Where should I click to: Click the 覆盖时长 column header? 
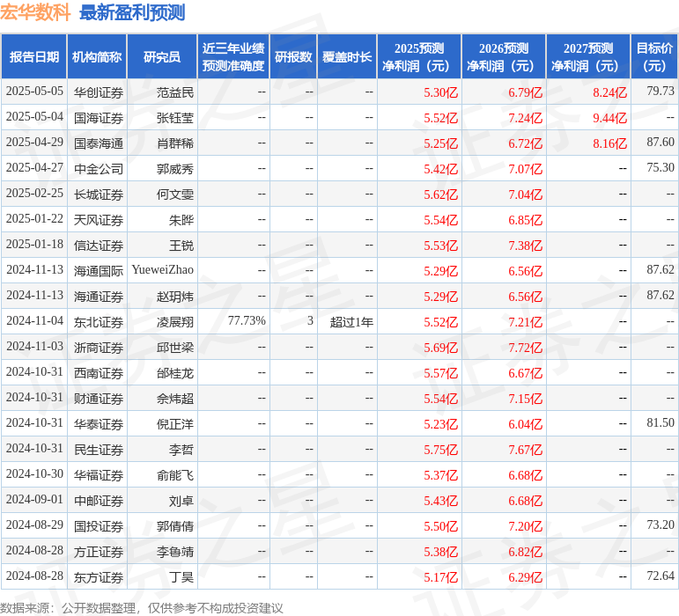pyautogui.click(x=347, y=56)
